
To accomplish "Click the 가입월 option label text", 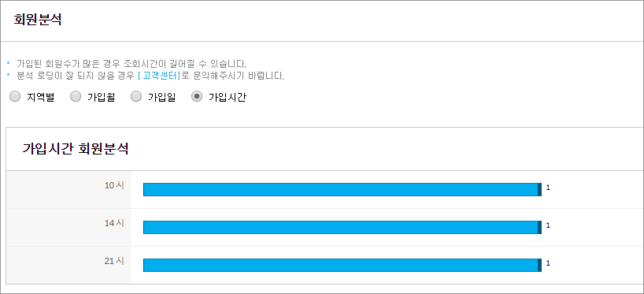I will point(101,98).
